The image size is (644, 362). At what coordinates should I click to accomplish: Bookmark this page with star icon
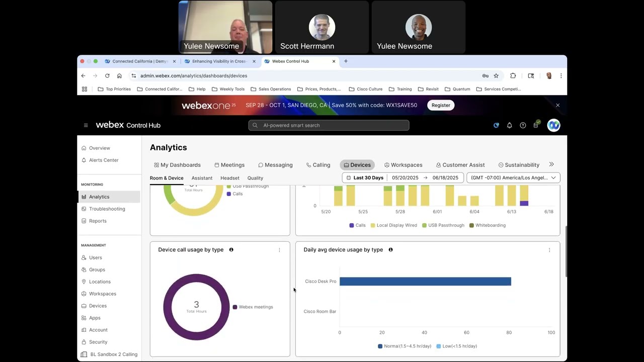[x=496, y=75]
